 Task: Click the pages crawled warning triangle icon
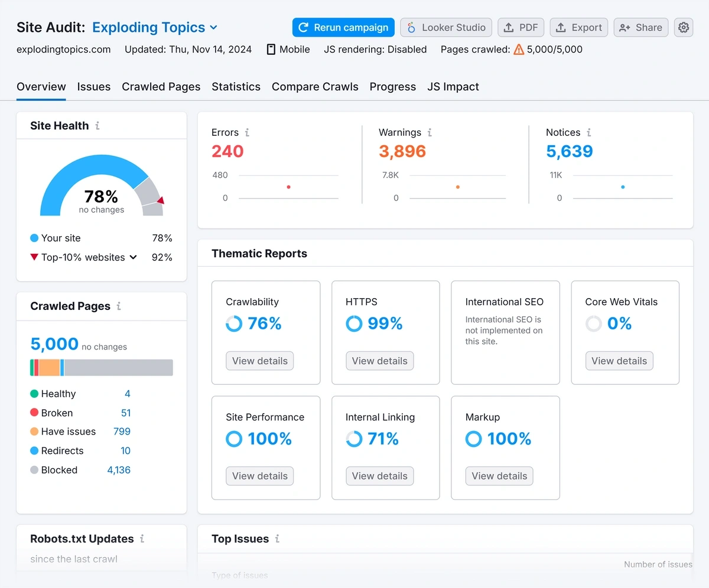(x=519, y=50)
